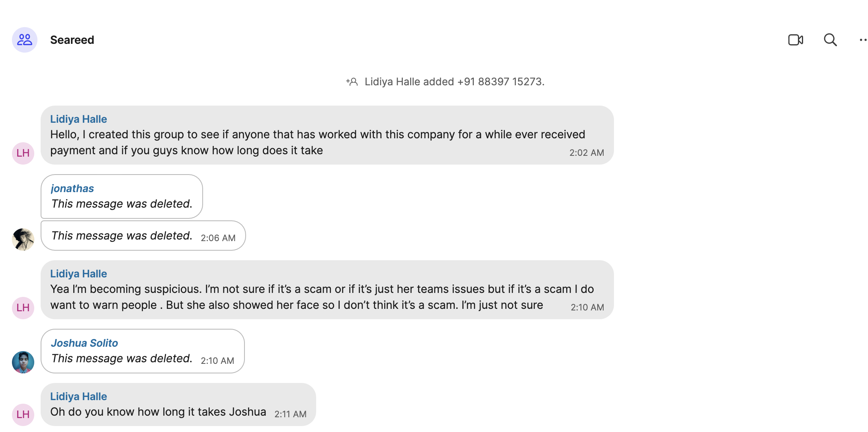Click LH avatar beside 2:11 AM message
Screen dimensions: 868x432
pyautogui.click(x=23, y=415)
